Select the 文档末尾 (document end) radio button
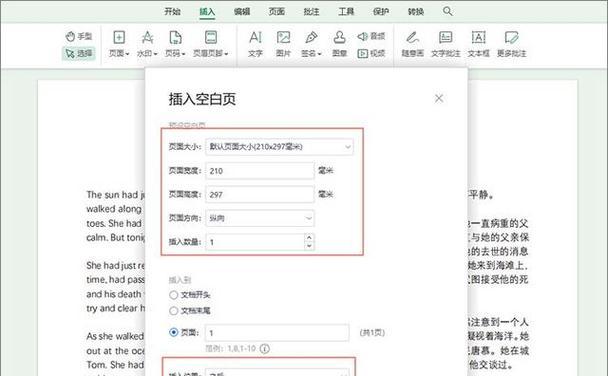This screenshot has width=608, height=376. point(174,310)
